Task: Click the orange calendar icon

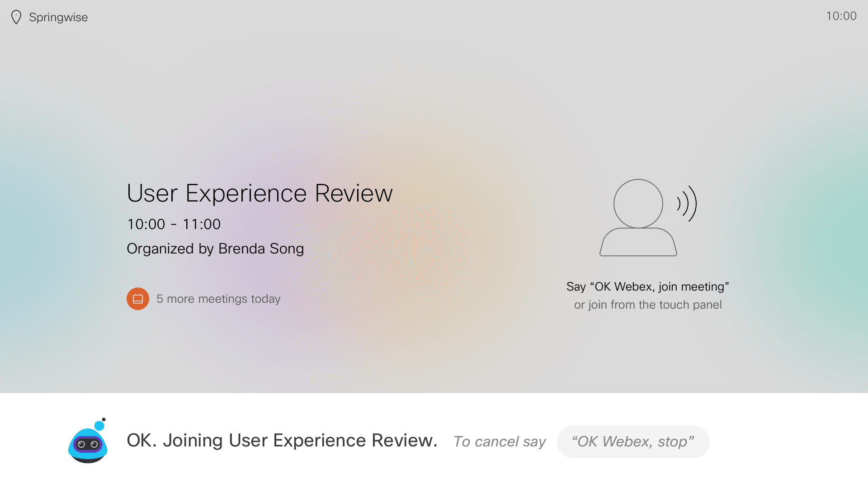Action: click(x=138, y=299)
